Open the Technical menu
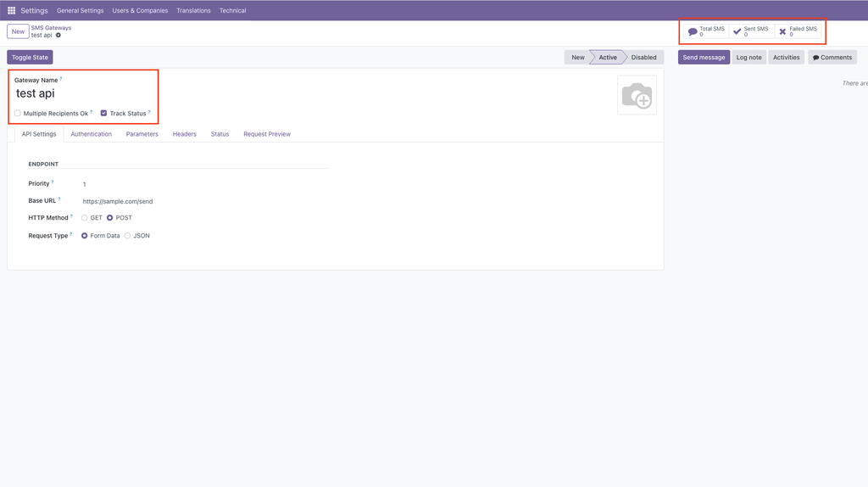 232,11
